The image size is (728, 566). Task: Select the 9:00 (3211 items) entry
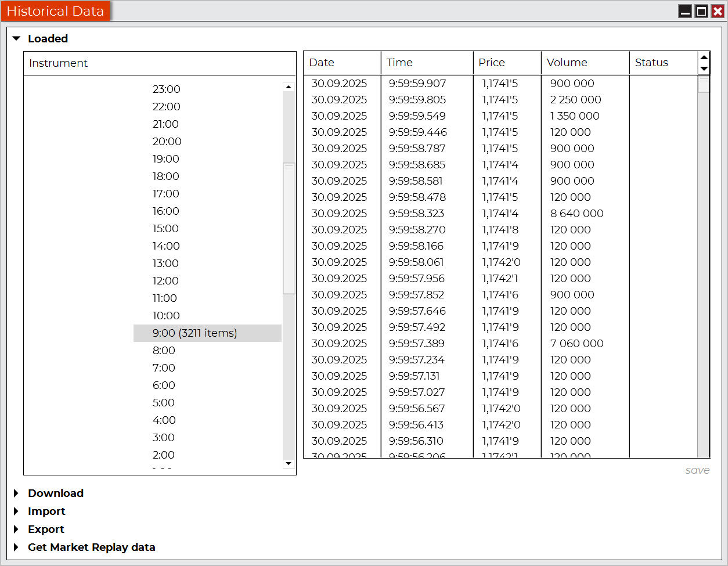click(x=194, y=333)
